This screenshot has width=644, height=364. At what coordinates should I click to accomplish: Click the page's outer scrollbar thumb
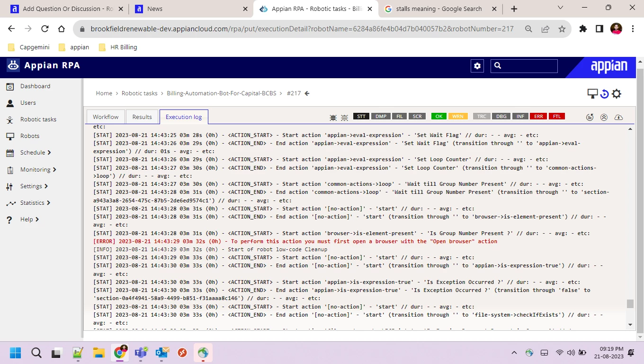(x=640, y=201)
